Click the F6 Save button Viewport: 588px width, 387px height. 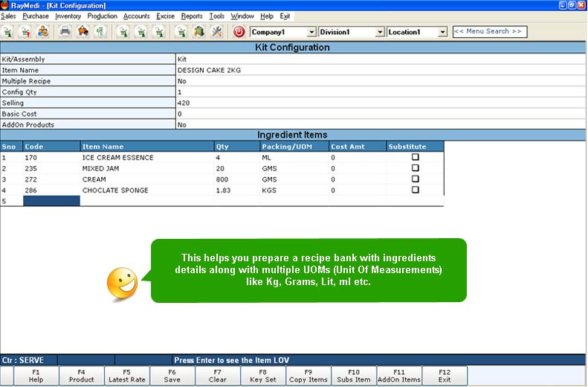click(x=172, y=376)
